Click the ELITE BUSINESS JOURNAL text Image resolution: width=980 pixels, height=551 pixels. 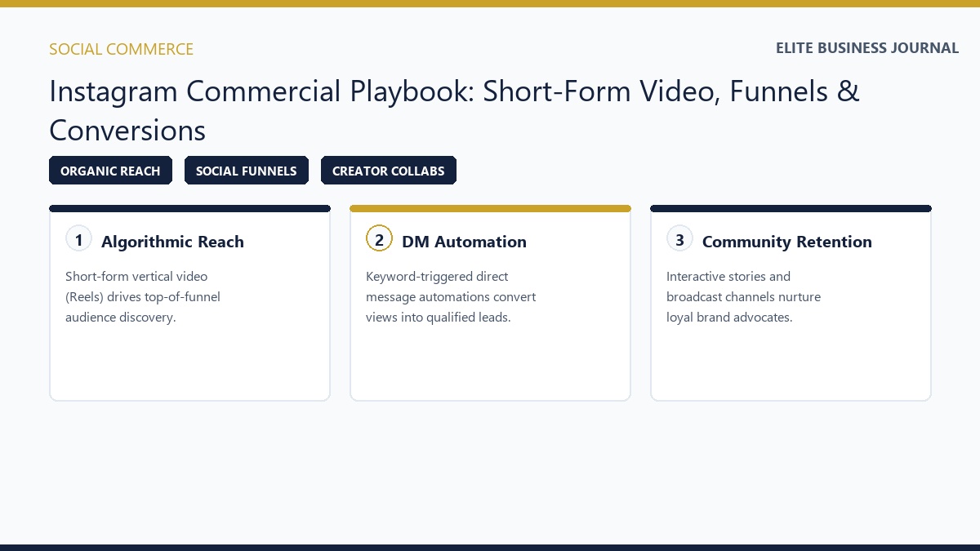(x=867, y=48)
